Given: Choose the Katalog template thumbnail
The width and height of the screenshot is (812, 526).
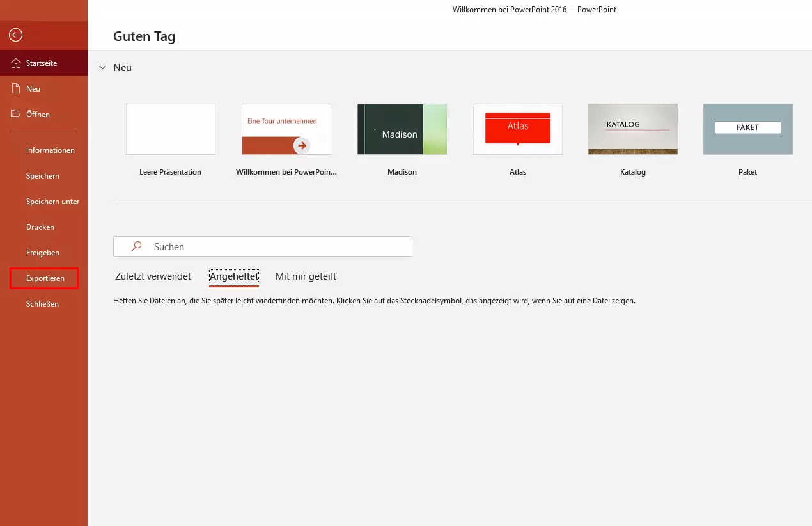Looking at the screenshot, I should (633, 129).
